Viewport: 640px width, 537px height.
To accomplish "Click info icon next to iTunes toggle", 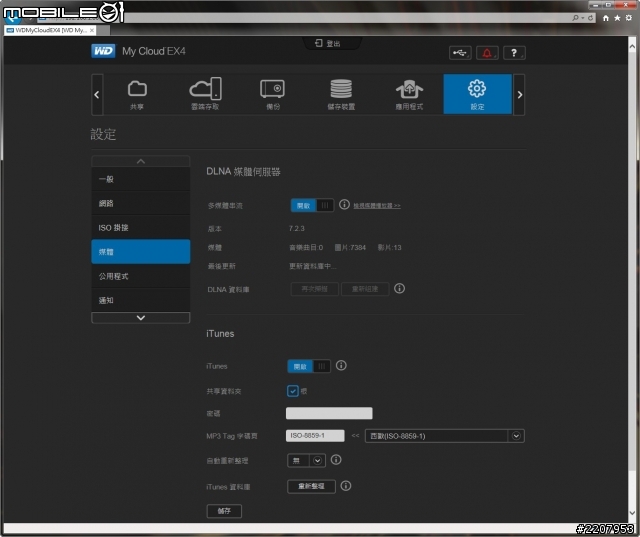I will (341, 365).
